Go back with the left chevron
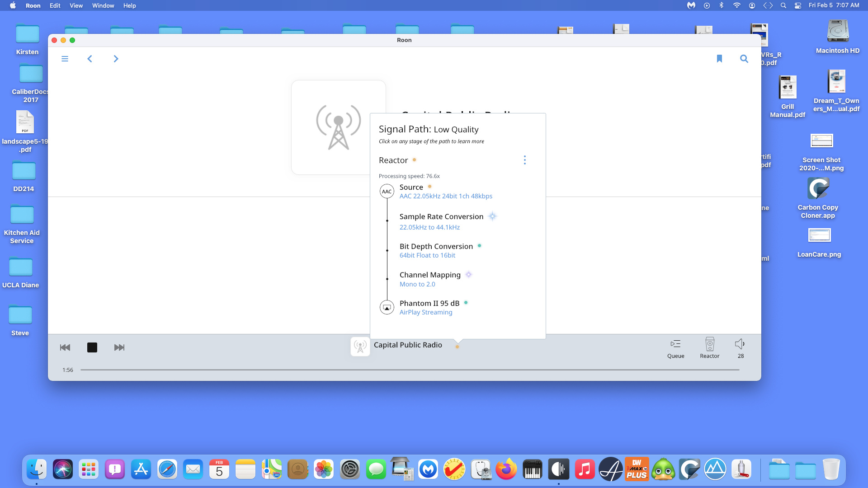The width and height of the screenshot is (868, 488). (x=90, y=59)
